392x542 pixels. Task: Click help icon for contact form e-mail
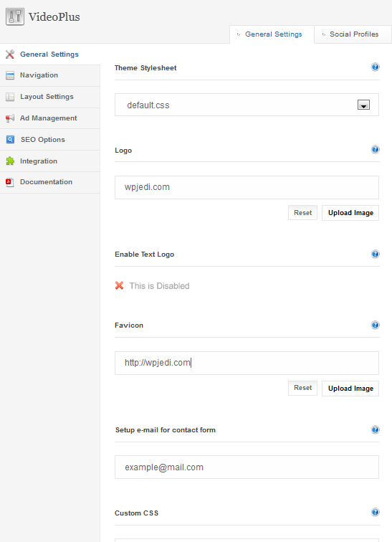pyautogui.click(x=375, y=429)
